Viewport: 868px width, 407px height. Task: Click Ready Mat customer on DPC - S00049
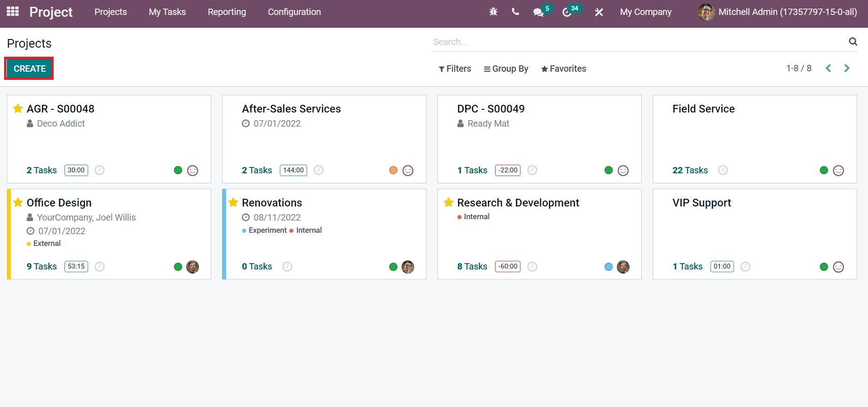[488, 123]
